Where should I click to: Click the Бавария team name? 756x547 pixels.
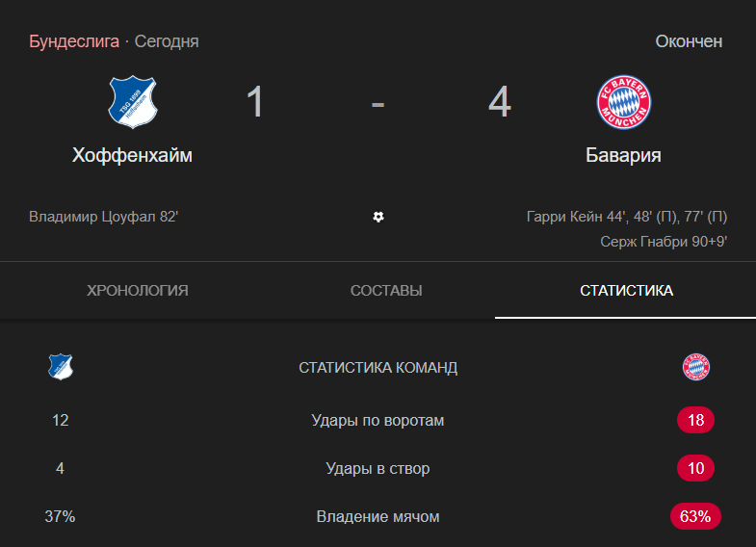(624, 155)
